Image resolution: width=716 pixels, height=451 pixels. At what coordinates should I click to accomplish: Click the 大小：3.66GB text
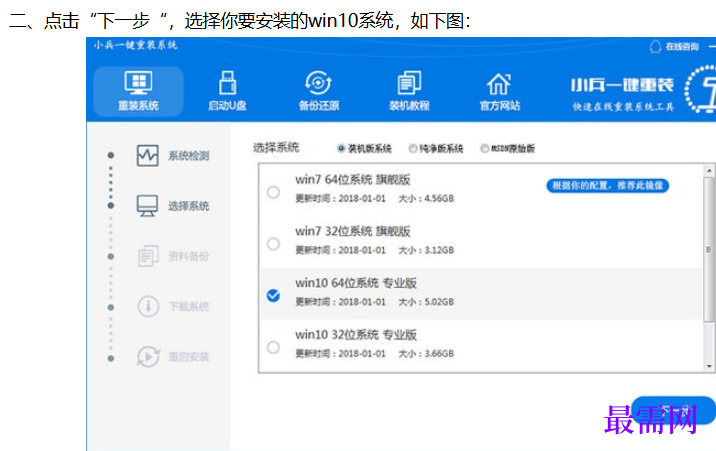(426, 353)
